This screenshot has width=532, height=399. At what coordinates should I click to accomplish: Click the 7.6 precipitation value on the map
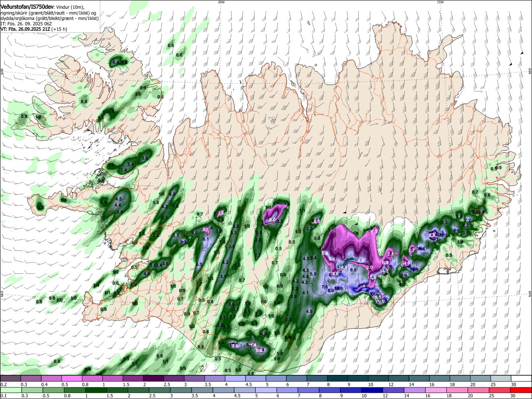[x=325, y=287]
